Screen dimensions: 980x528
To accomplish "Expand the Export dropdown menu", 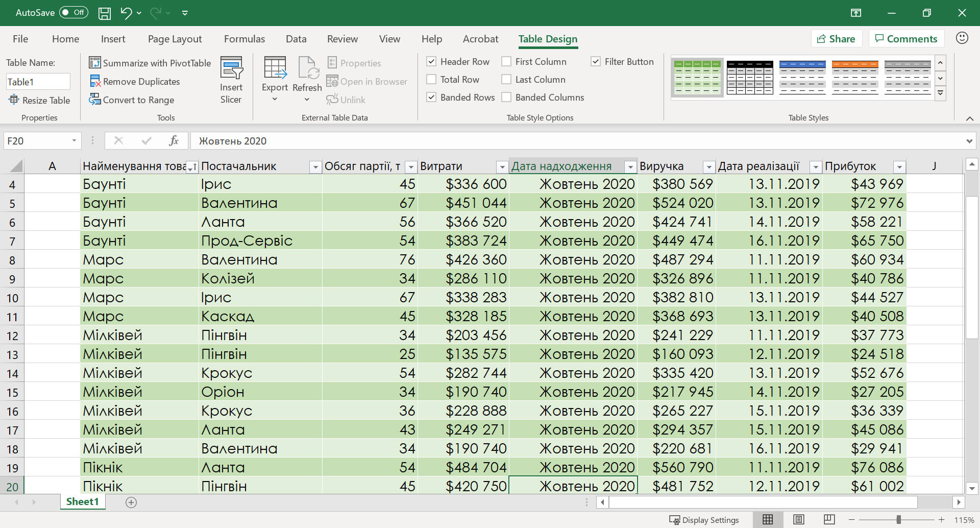I will pyautogui.click(x=275, y=99).
